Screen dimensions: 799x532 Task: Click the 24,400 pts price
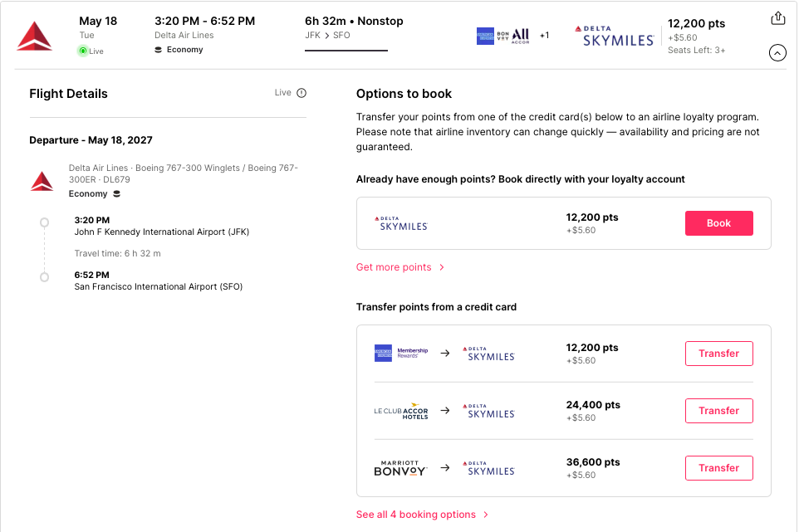click(x=593, y=405)
